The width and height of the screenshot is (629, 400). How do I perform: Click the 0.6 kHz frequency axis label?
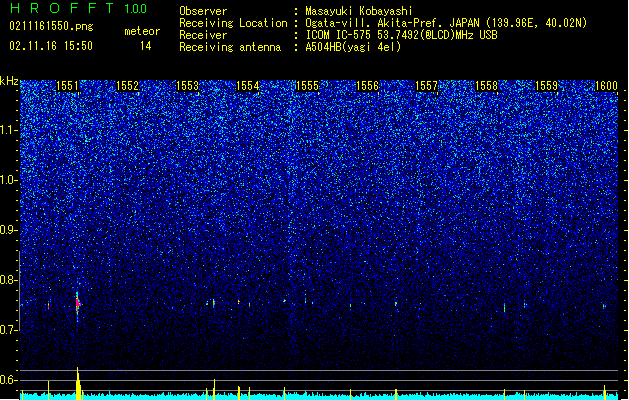[9, 380]
